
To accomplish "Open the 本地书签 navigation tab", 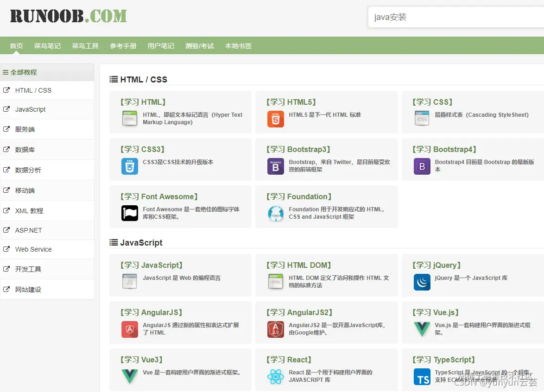I will pyautogui.click(x=238, y=46).
